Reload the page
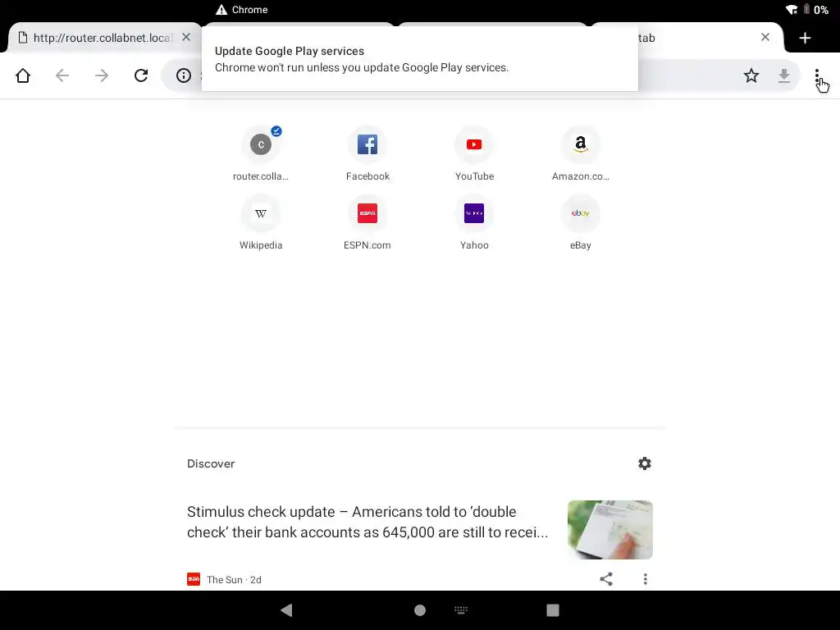 click(x=141, y=75)
